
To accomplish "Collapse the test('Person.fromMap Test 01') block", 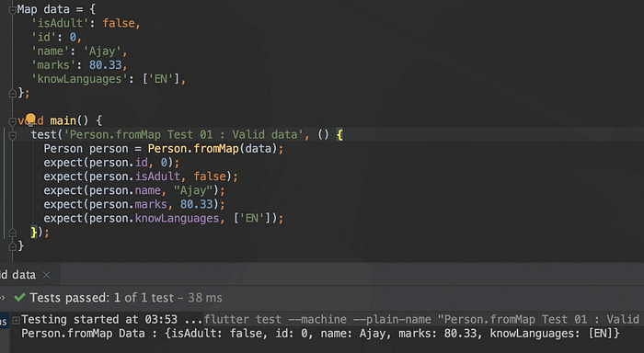I will point(12,135).
